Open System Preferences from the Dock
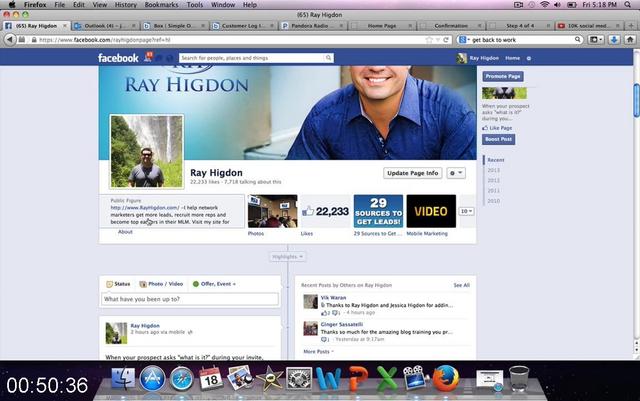Viewport: 640px width, 401px height. click(299, 379)
